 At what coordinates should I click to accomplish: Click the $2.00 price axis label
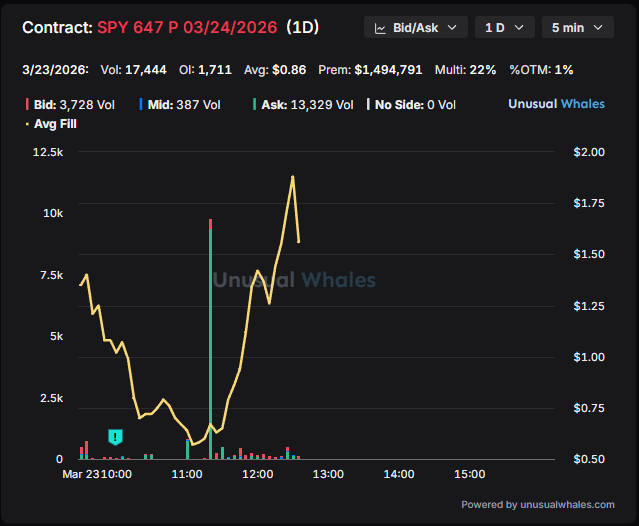[589, 152]
